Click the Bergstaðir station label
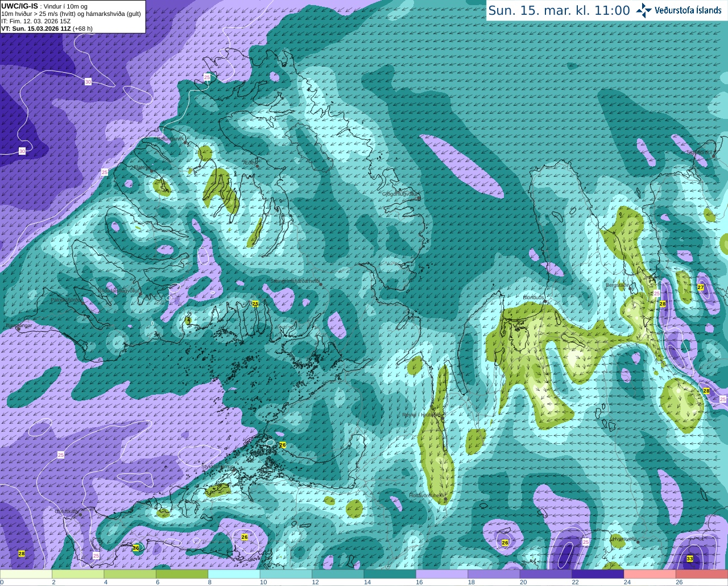728x586 pixels. coord(617,285)
